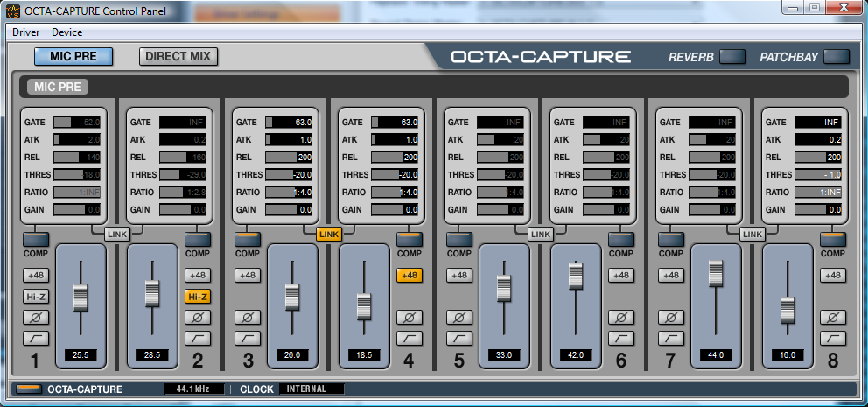Click the low-cut filter icon on channel 2

point(197,338)
